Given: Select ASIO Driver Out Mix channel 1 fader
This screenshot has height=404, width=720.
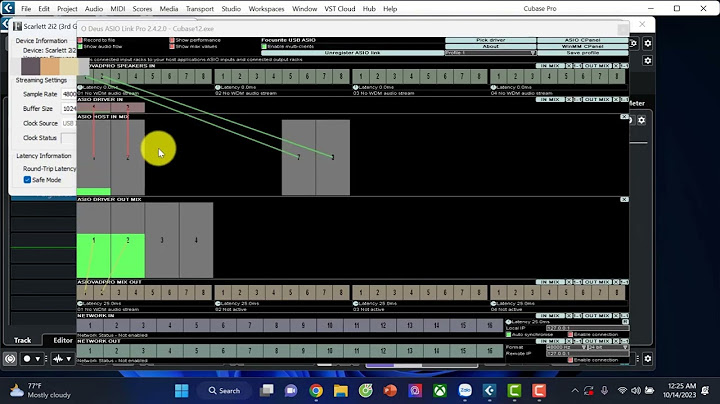Looking at the screenshot, I should [94, 240].
